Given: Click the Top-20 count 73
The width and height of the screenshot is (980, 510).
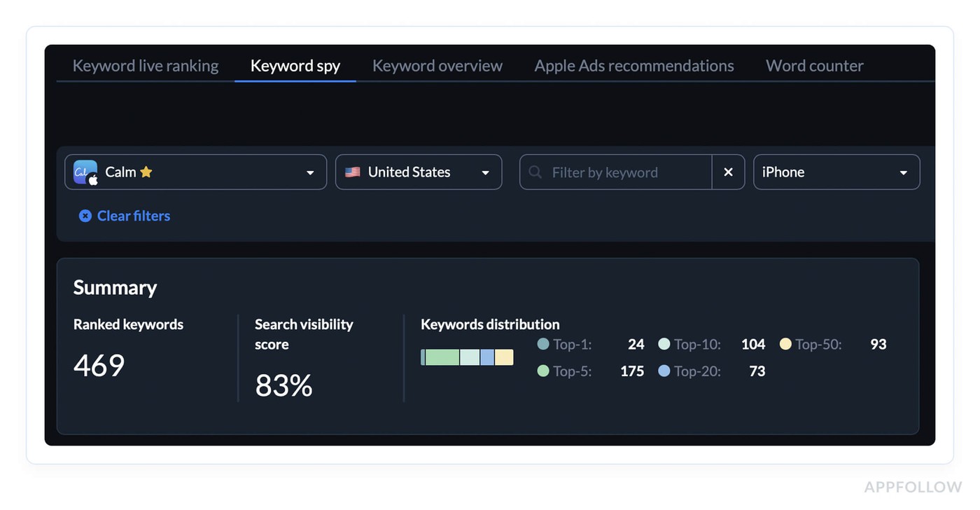Looking at the screenshot, I should point(757,371).
